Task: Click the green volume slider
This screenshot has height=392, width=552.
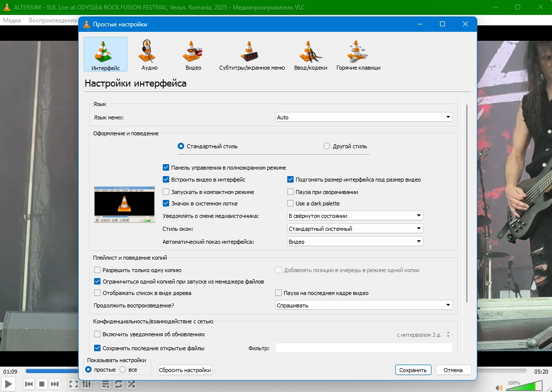Action: tap(525, 386)
